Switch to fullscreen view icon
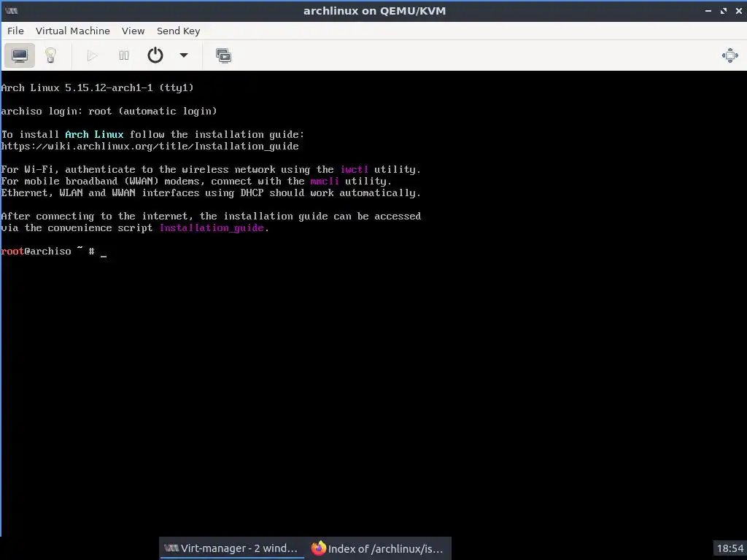 (729, 55)
